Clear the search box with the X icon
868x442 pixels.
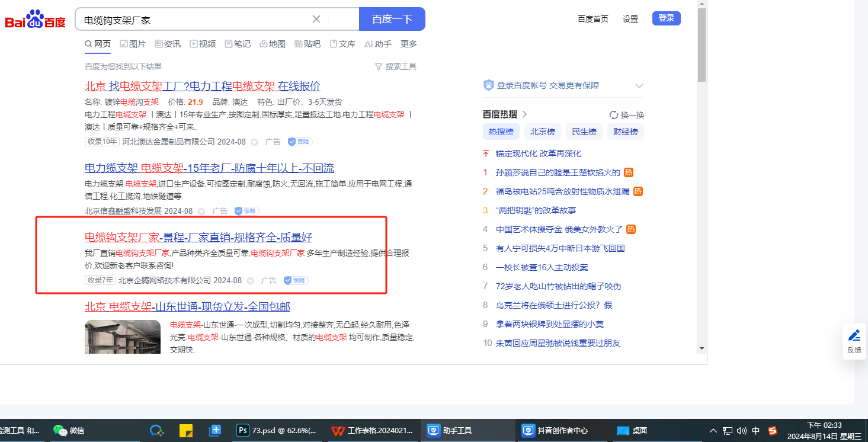[x=316, y=19]
